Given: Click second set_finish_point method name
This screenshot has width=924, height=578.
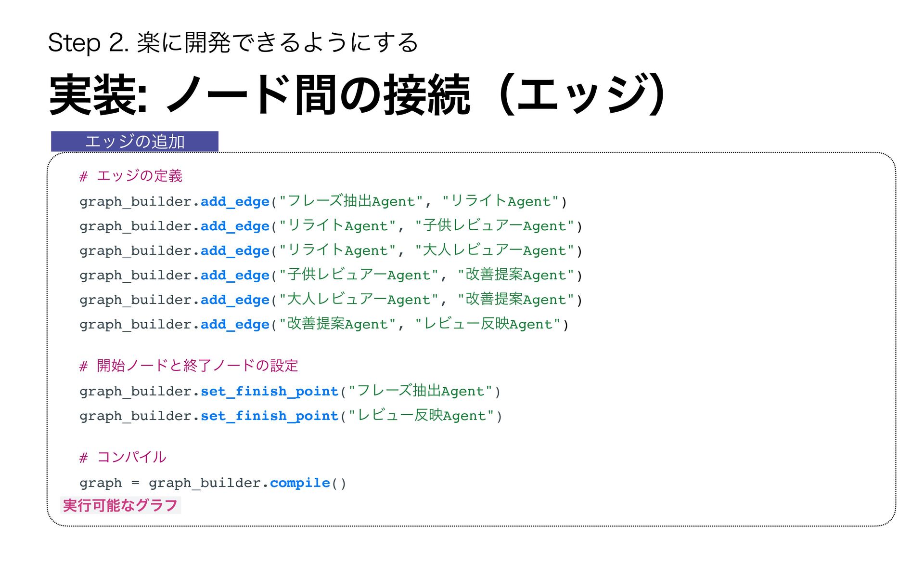Looking at the screenshot, I should (269, 416).
